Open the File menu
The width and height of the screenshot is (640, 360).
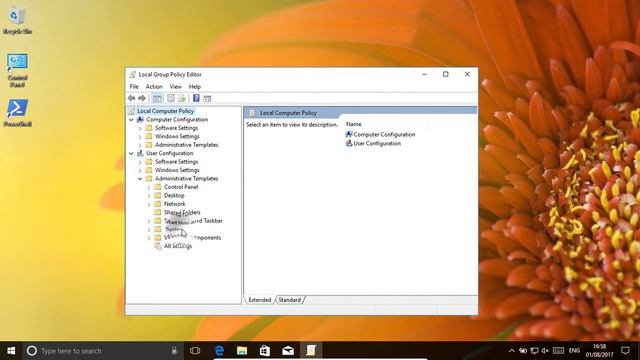click(x=134, y=87)
